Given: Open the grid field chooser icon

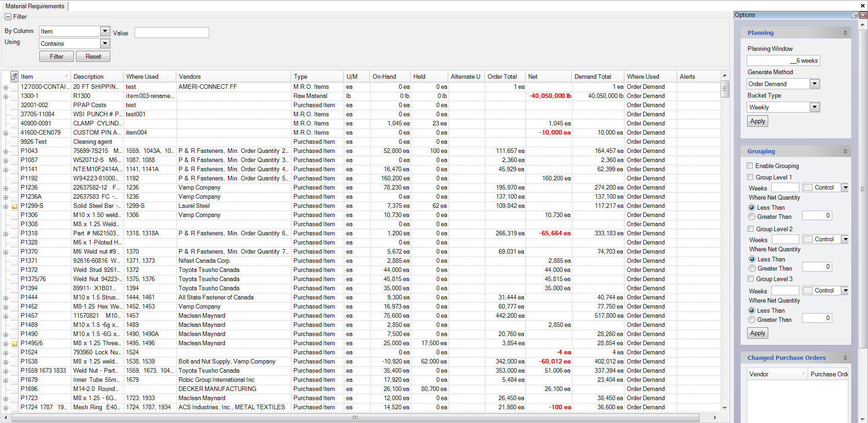Looking at the screenshot, I should pos(14,76).
